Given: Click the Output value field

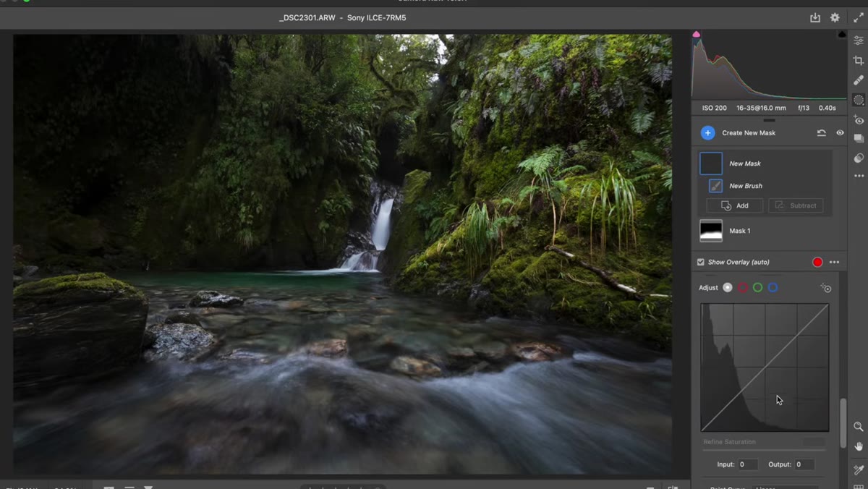Looking at the screenshot, I should (804, 464).
